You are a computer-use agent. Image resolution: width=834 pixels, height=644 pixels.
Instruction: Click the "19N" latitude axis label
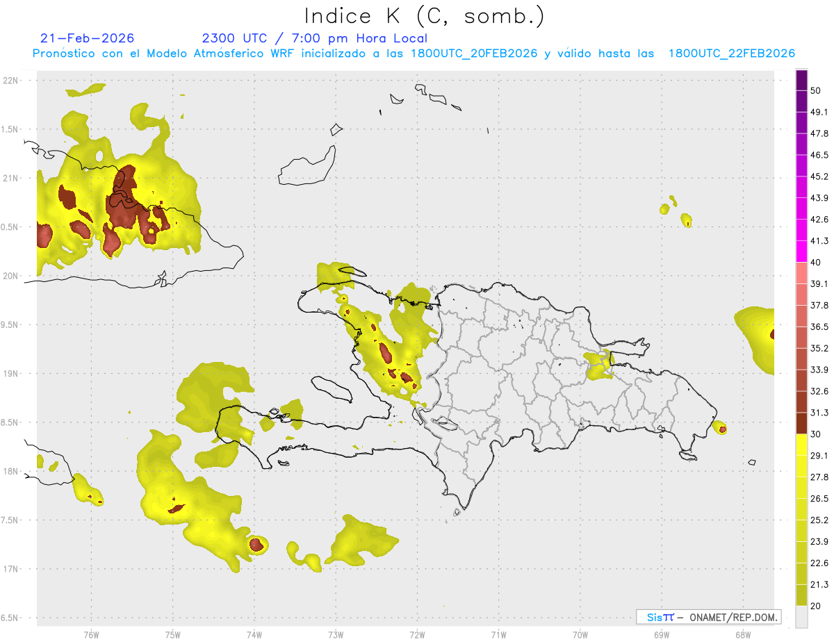pos(11,374)
